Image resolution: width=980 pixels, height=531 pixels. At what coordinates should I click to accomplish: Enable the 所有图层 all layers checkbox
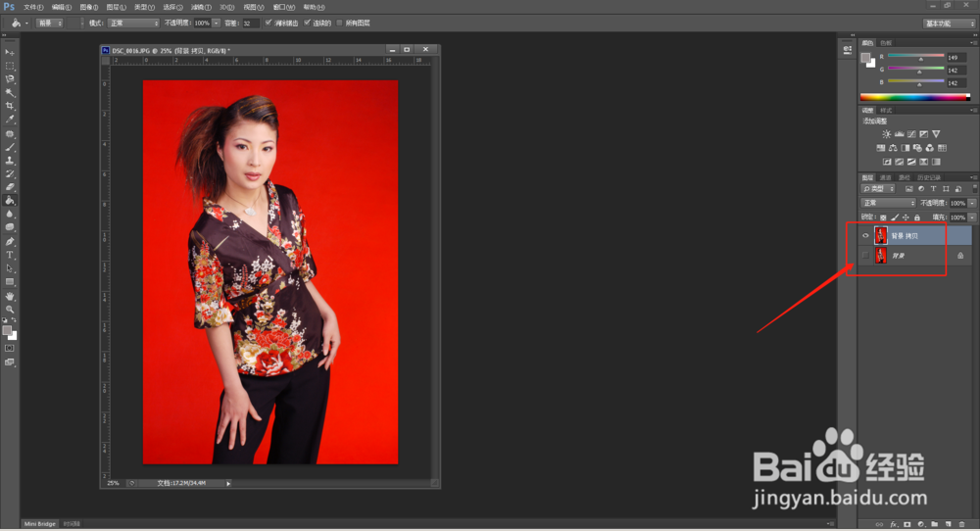click(x=340, y=23)
